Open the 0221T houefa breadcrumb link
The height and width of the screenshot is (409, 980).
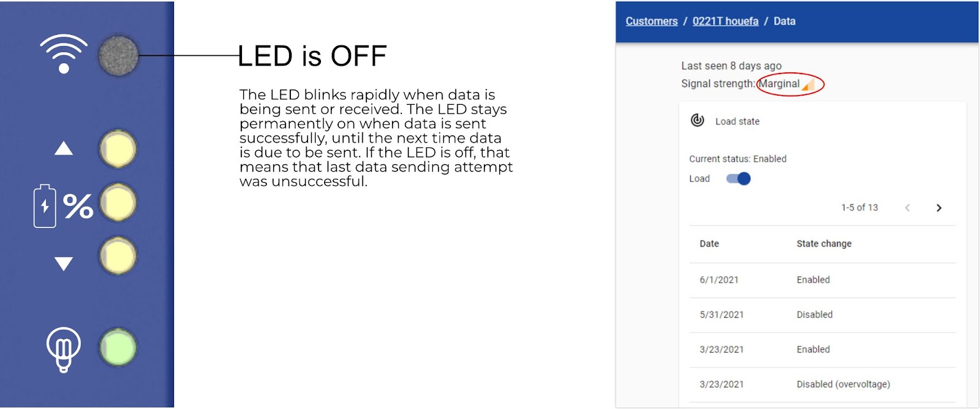tap(725, 21)
